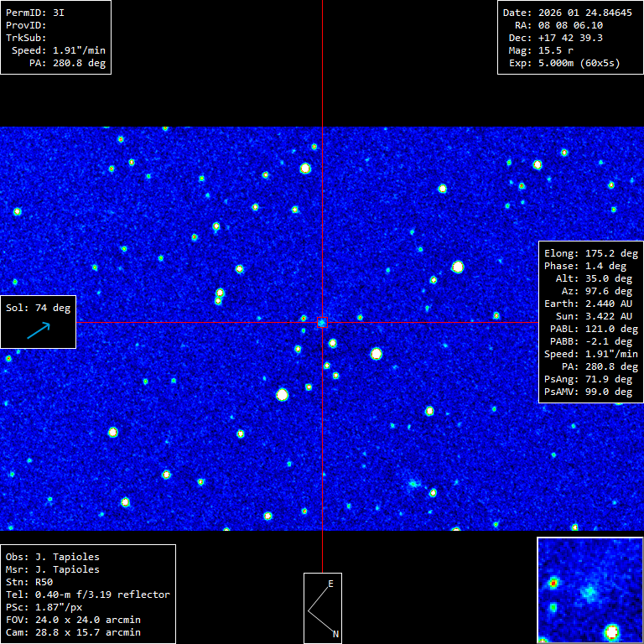Select the Elong: 175.2 deg row
The image size is (644, 644).
[x=590, y=253]
